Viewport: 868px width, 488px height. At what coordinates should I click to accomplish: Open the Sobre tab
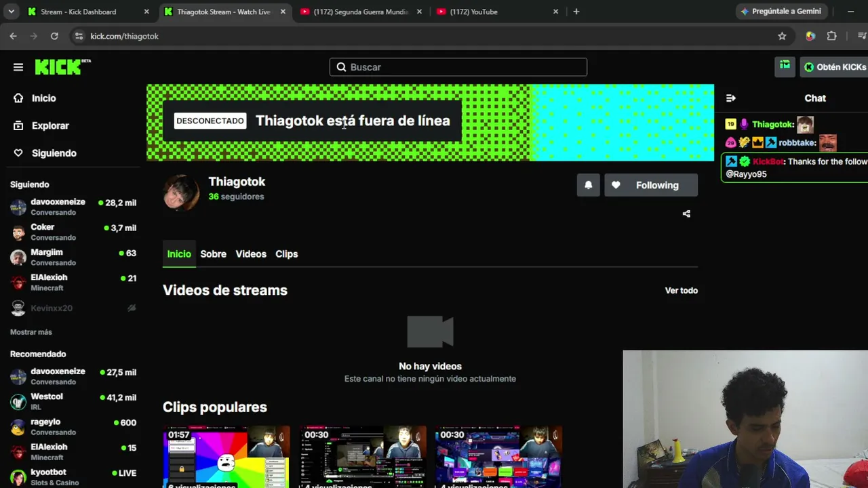click(214, 254)
